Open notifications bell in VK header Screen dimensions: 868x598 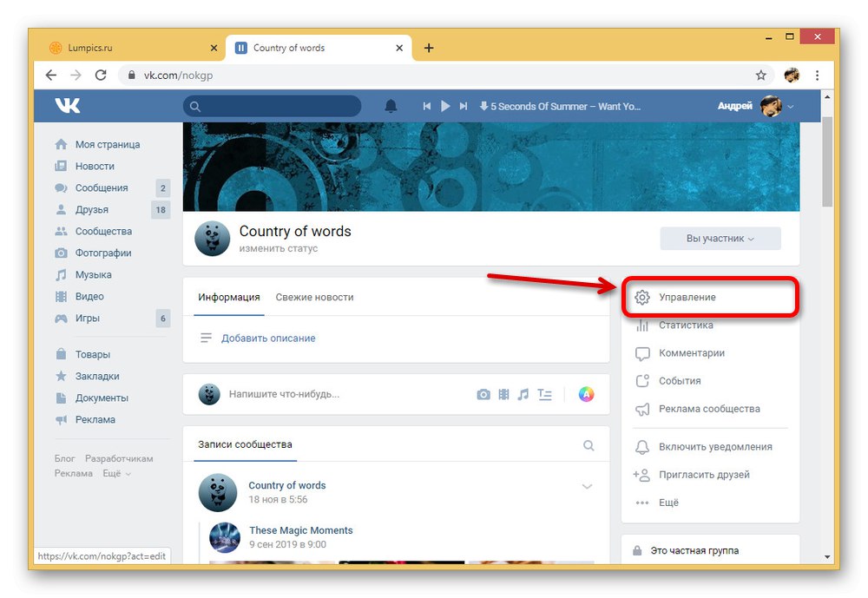click(x=391, y=106)
